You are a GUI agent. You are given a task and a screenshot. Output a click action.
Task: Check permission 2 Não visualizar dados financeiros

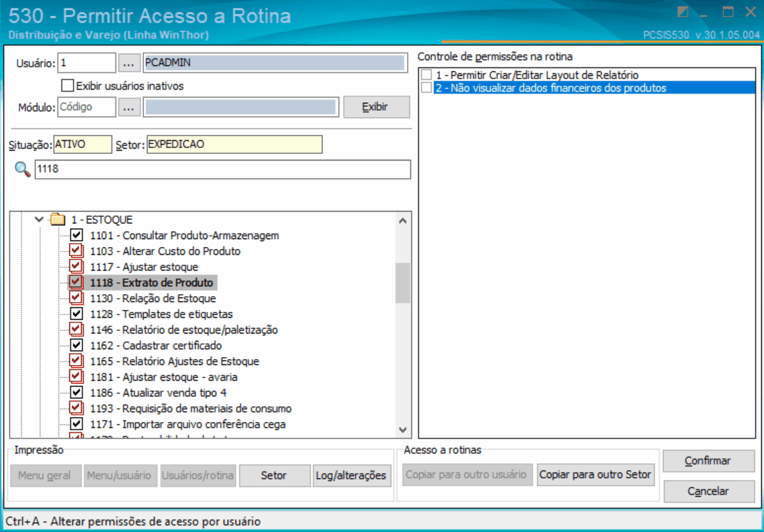[427, 88]
